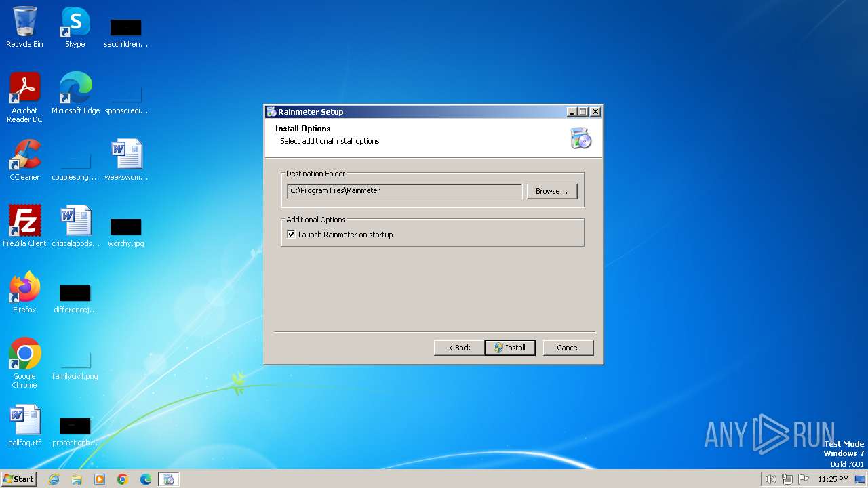Click the Rainmeter Setup taskbar button
The image size is (868, 488).
point(169,479)
